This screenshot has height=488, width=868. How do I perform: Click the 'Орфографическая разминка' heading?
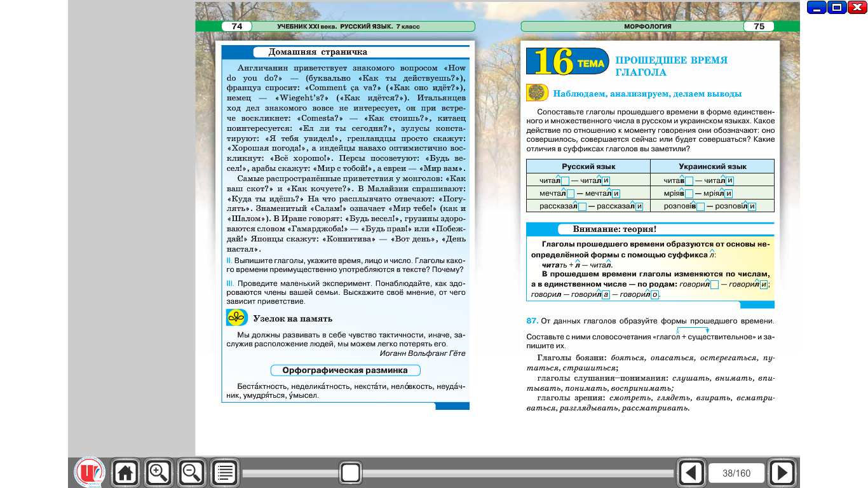coord(344,370)
